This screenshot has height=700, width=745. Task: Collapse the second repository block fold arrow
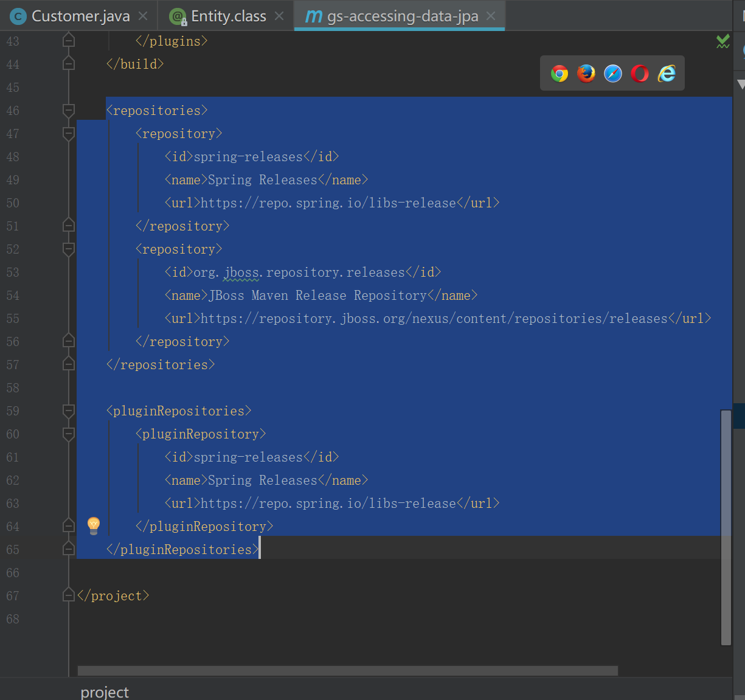pyautogui.click(x=68, y=249)
